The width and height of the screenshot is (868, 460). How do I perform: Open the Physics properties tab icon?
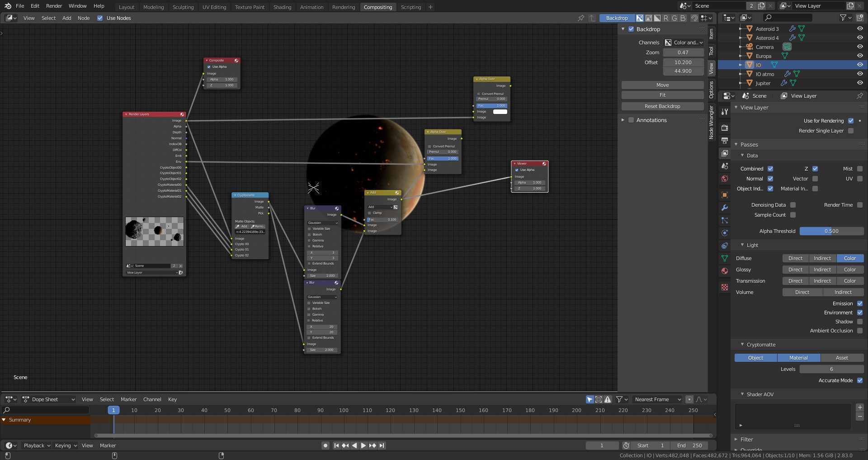tap(725, 233)
